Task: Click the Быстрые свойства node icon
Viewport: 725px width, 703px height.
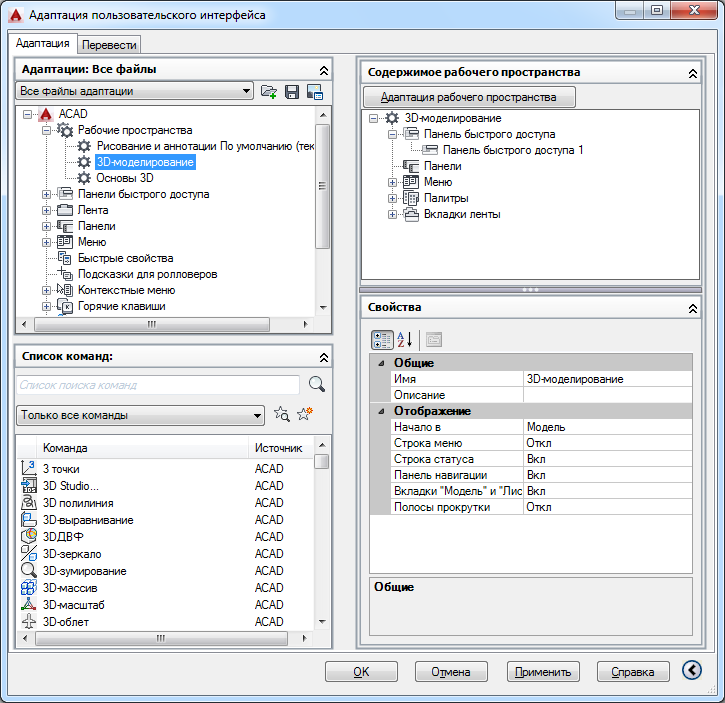Action: click(65, 258)
